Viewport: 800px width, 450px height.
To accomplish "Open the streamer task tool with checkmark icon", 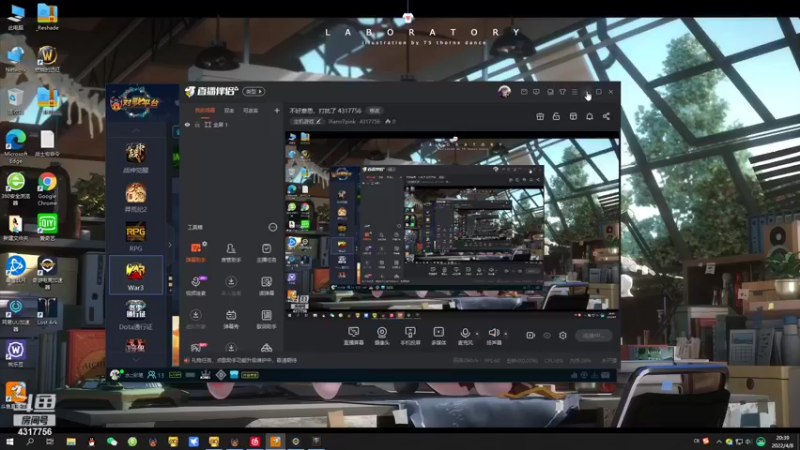I will pos(266,252).
